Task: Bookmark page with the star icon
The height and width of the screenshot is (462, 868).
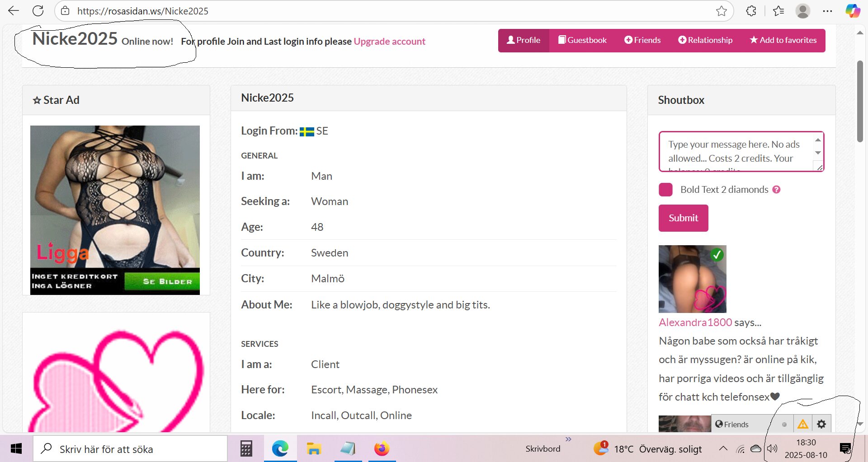Action: 721,11
